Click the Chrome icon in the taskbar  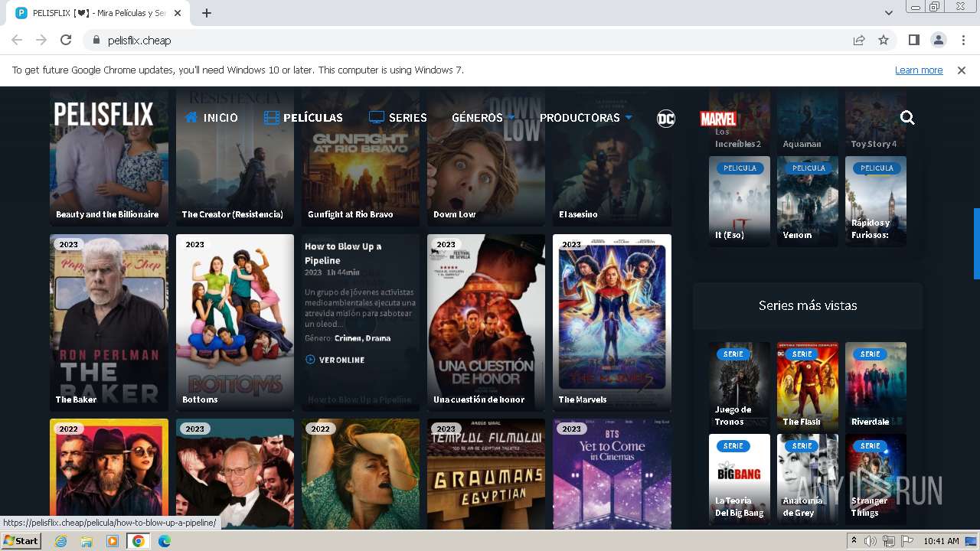coord(139,541)
